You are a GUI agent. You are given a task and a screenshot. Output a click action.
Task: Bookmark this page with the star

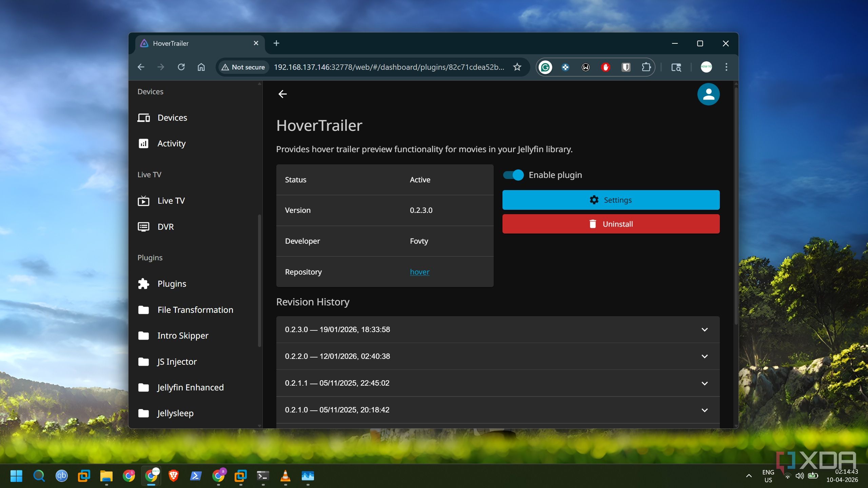pyautogui.click(x=517, y=67)
